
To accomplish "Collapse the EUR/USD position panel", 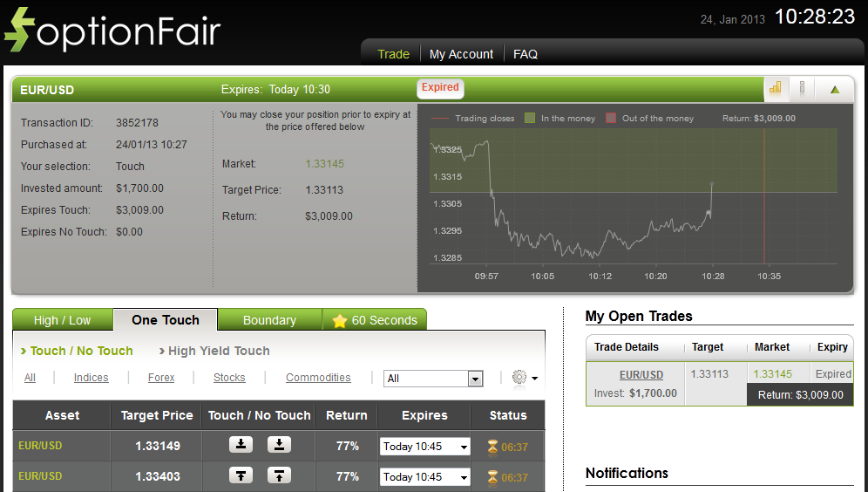I will pyautogui.click(x=835, y=88).
